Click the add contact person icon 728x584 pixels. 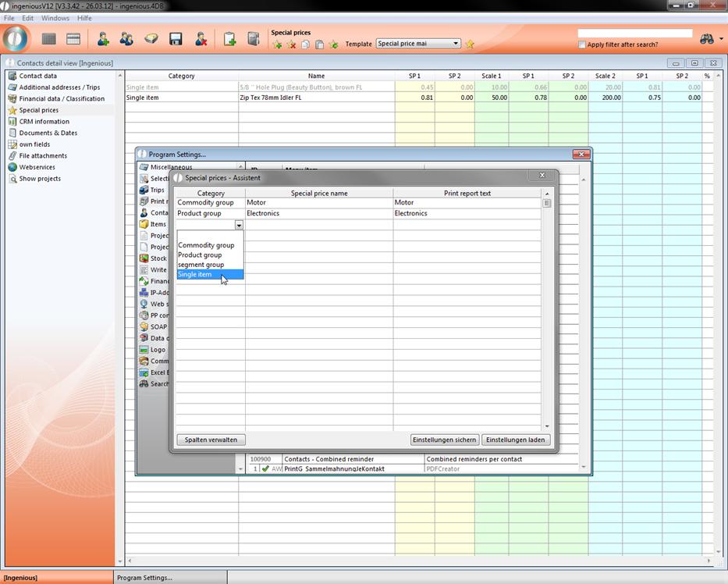103,39
